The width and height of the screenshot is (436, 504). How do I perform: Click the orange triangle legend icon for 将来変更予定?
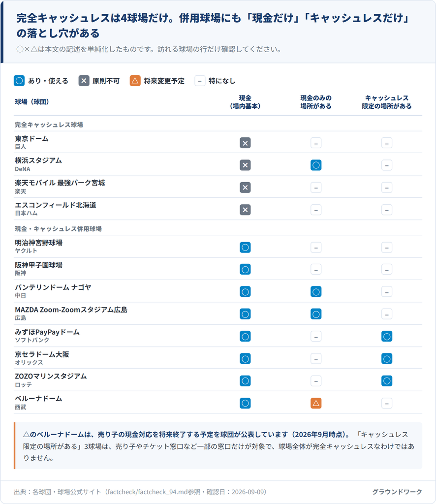[x=135, y=81]
